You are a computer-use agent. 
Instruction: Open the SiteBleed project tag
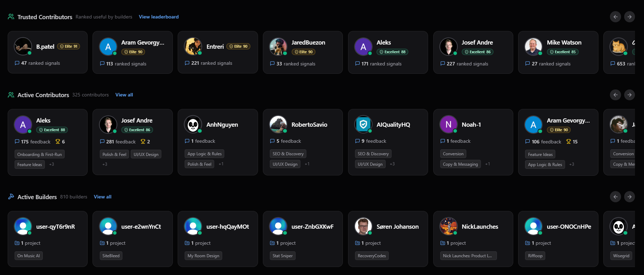111,256
